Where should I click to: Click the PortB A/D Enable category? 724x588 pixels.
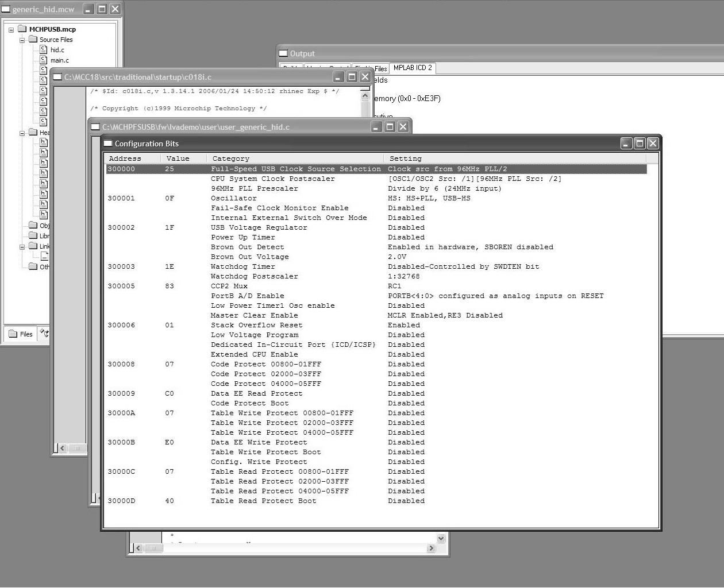(x=247, y=296)
